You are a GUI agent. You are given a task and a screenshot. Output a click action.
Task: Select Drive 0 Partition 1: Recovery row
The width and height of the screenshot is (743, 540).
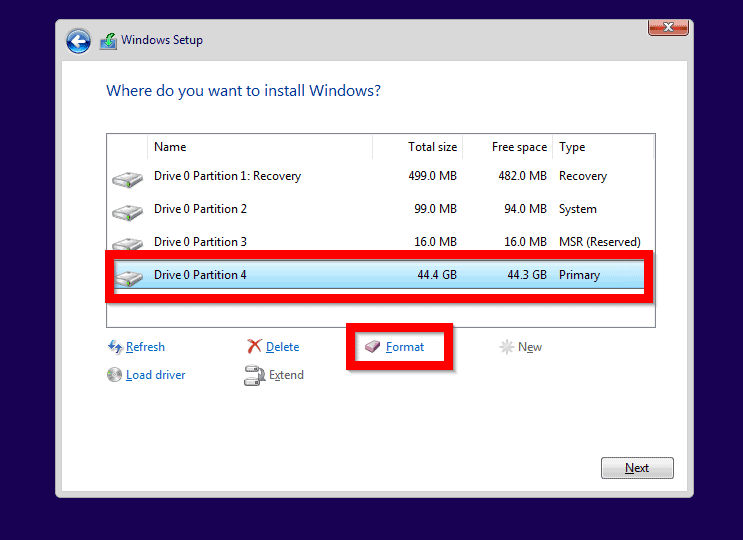[x=380, y=176]
